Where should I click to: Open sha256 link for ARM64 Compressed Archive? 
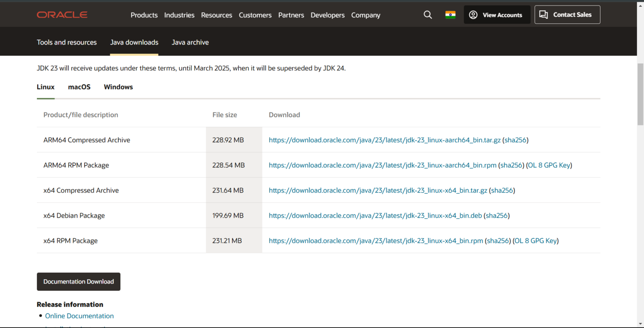(x=515, y=140)
